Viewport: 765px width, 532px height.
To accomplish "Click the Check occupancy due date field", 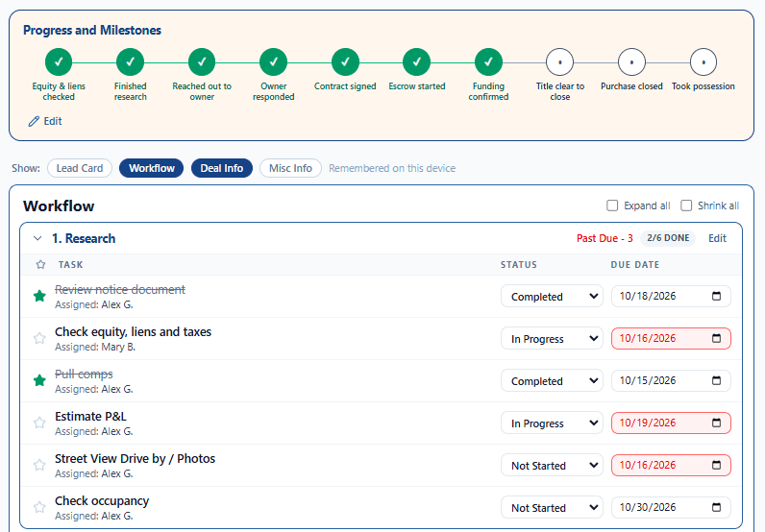I will pyautogui.click(x=671, y=507).
